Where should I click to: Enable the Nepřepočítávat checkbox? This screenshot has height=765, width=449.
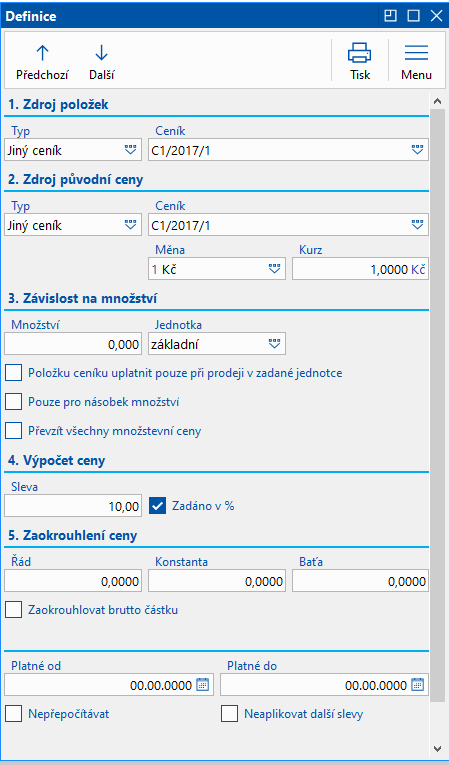14,714
